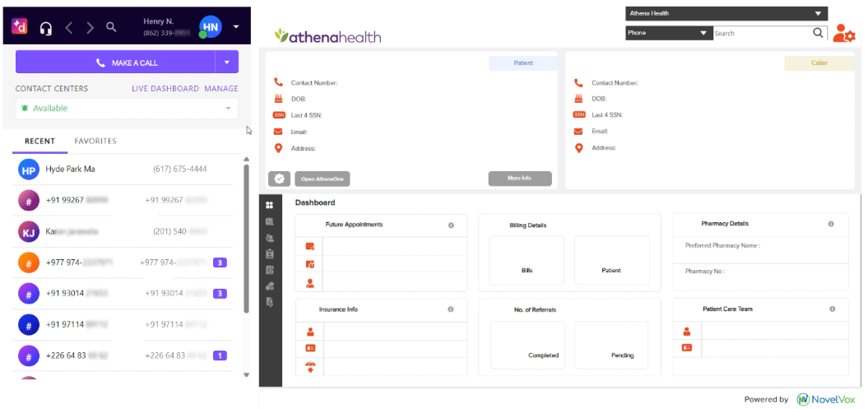Click the athenahealth logo
The width and height of the screenshot is (868, 409).
click(x=327, y=36)
